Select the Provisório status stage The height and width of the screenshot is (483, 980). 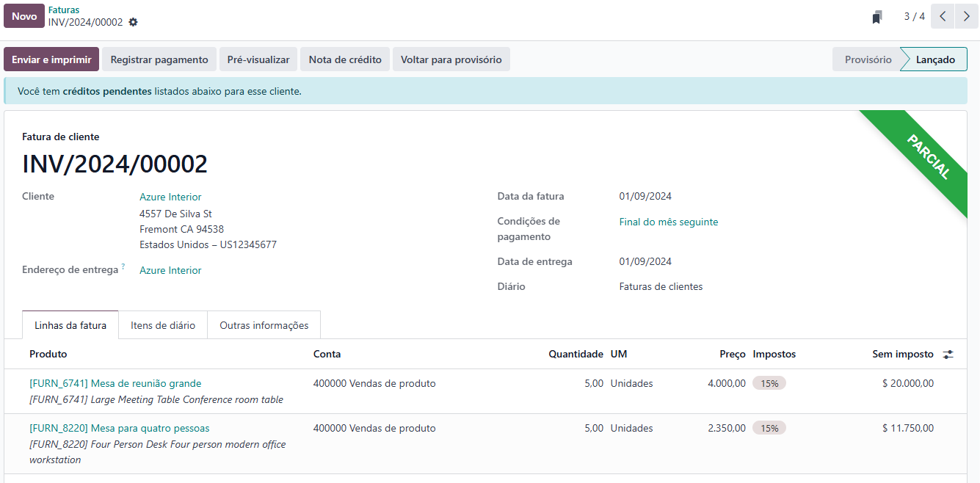(868, 59)
